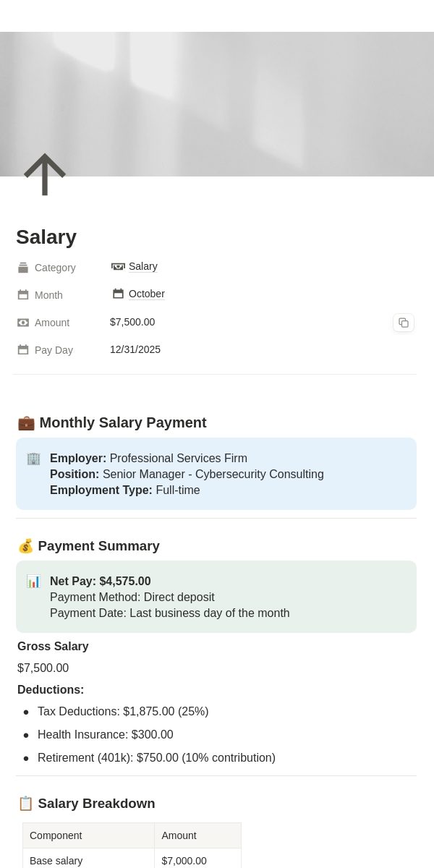Screen dimensions: 434x868
Task: Edit the $7,500.00 Amount value
Action: [x=132, y=322]
